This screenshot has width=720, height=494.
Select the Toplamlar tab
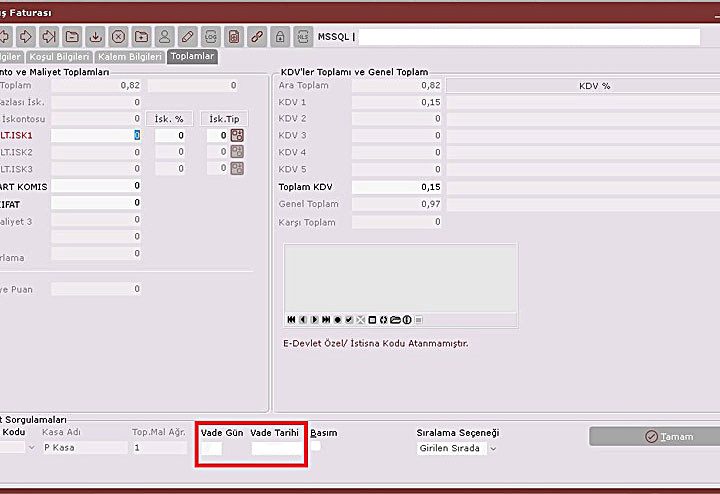pos(192,57)
